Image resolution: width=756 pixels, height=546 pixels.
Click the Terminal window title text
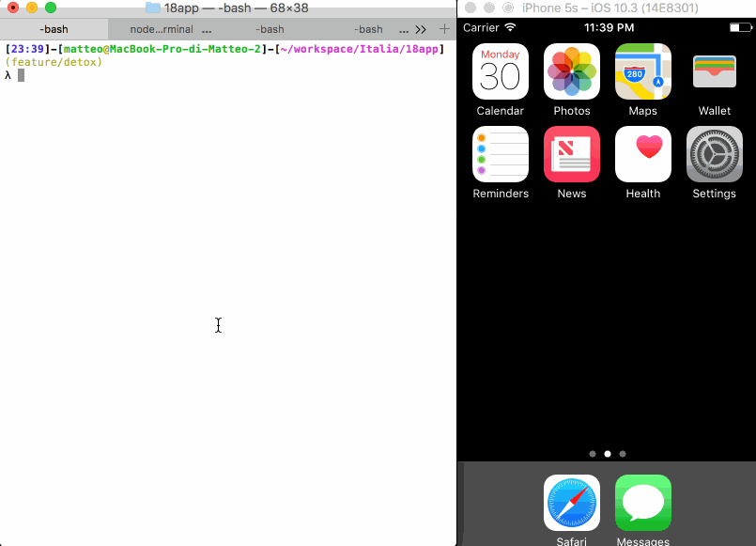[x=237, y=8]
